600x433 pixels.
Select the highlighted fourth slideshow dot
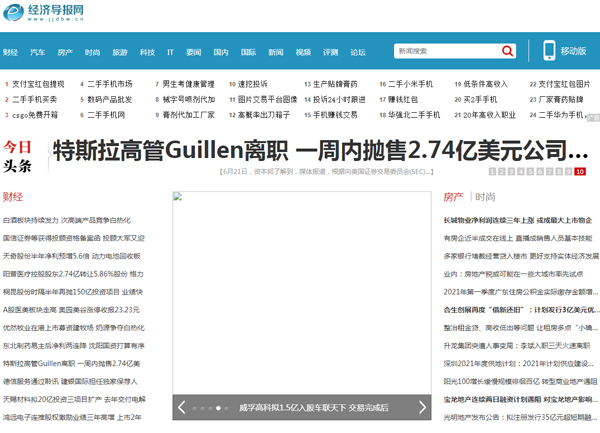pyautogui.click(x=218, y=408)
